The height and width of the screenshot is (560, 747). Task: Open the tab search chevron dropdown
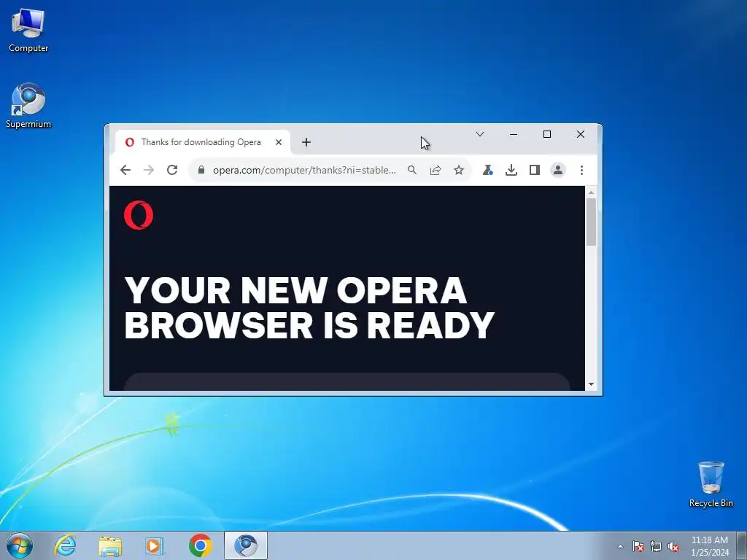click(x=480, y=134)
